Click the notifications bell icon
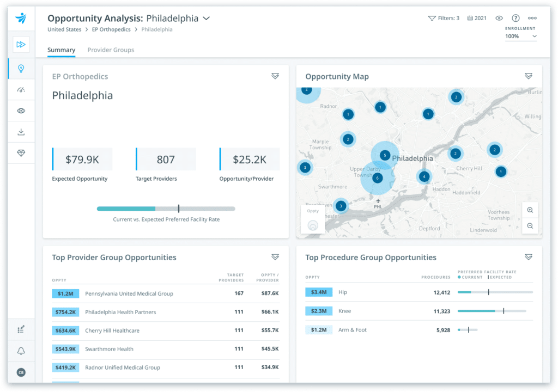This screenshot has height=392, width=558. point(21,351)
